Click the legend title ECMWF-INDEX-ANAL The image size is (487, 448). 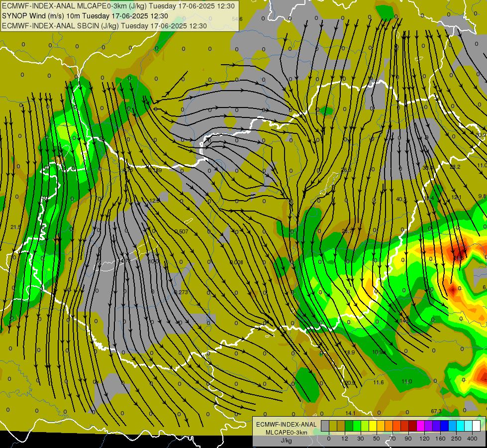point(287,425)
